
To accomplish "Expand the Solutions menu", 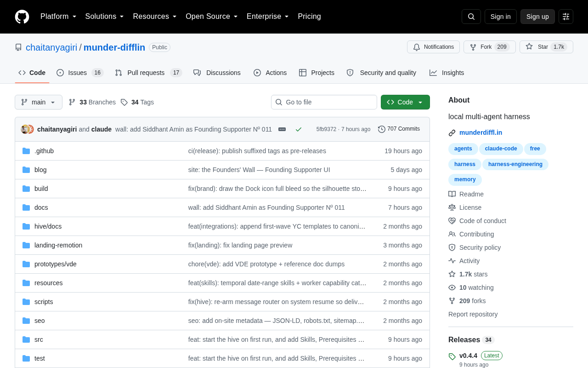I will click(x=105, y=17).
